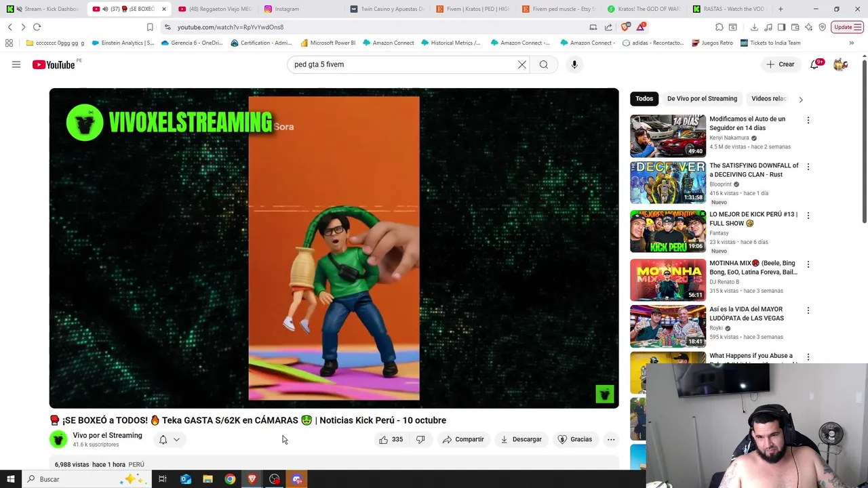Image resolution: width=868 pixels, height=488 pixels.
Task: Switch to the Stream - Kick Dashboard tab
Action: tap(44, 9)
